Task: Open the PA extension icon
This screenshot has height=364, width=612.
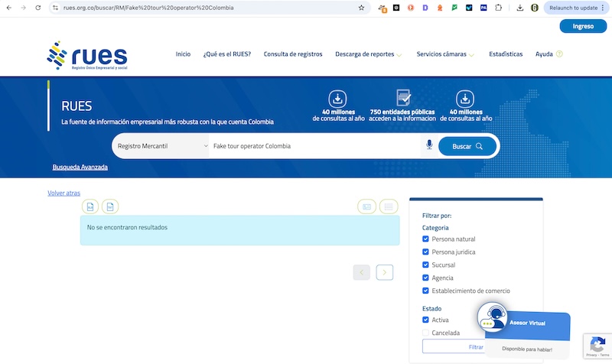Action: [483, 8]
